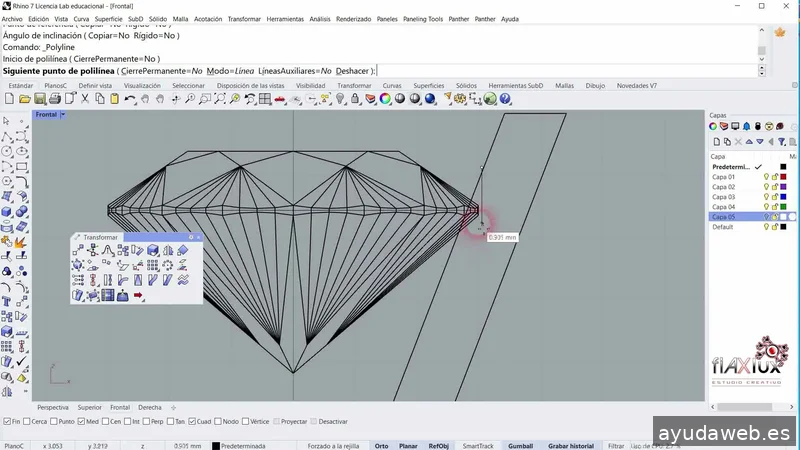This screenshot has height=450, width=800.
Task: Print using the printer icon
Action: pos(55,99)
